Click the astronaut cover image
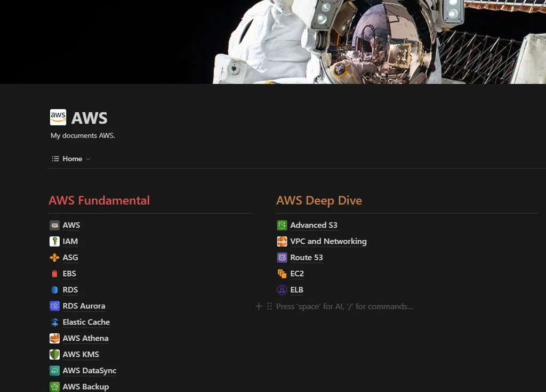 273,42
